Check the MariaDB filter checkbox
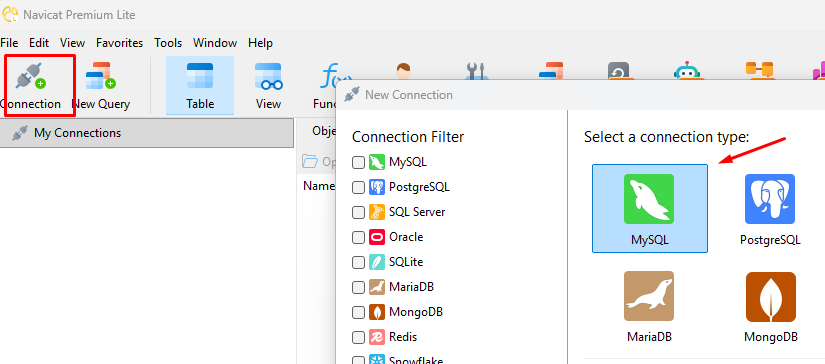Viewport: 825px width, 364px height. [358, 287]
